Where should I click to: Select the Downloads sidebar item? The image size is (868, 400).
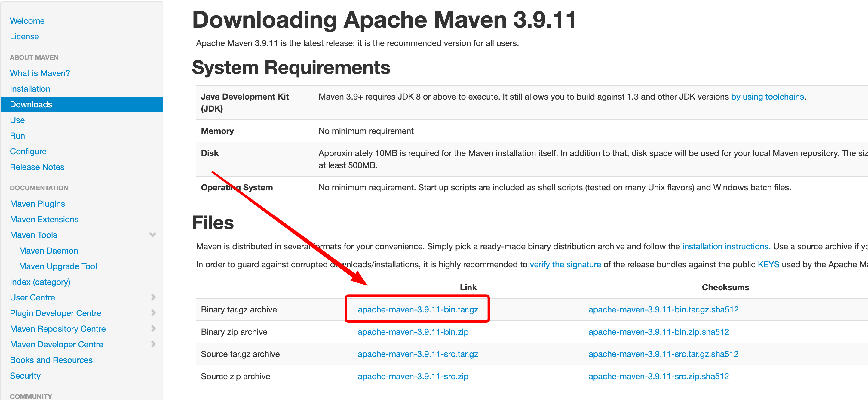tap(82, 104)
